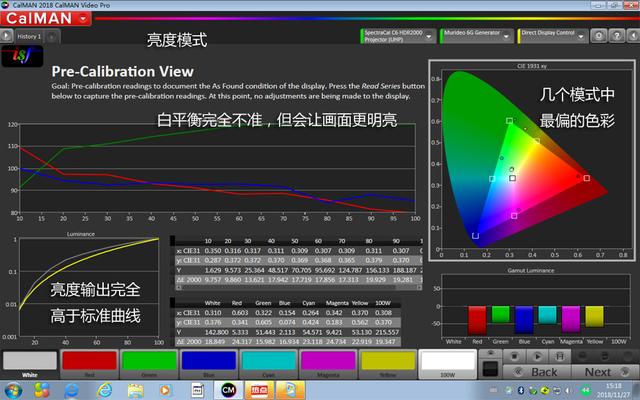Click the Pre-Calibration View heading
This screenshot has width=640, height=400.
(x=122, y=72)
